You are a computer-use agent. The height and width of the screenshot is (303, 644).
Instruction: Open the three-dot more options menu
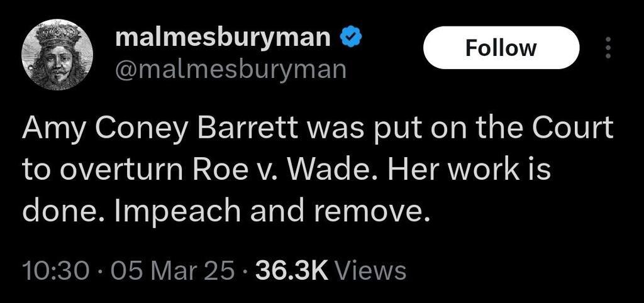click(608, 48)
